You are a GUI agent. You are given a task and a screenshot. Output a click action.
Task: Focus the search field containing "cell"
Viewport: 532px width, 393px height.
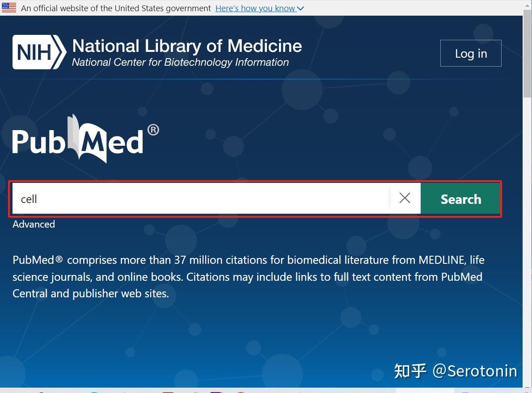(201, 199)
